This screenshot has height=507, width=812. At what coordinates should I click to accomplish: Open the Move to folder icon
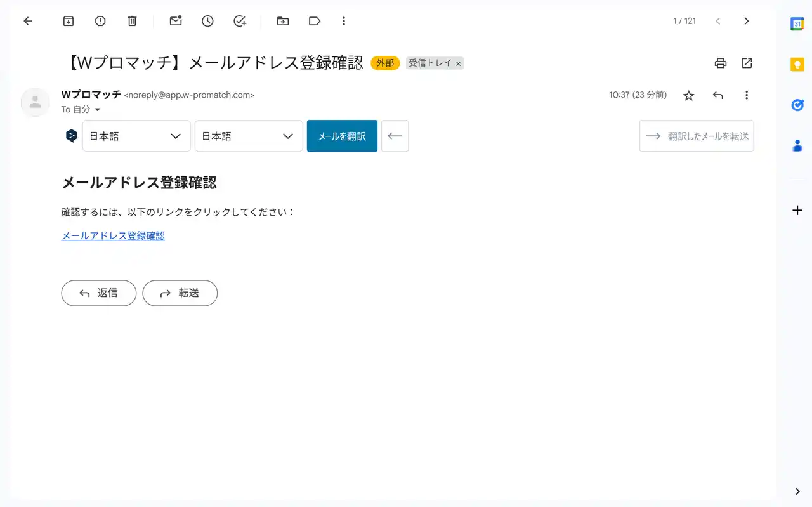tap(283, 21)
